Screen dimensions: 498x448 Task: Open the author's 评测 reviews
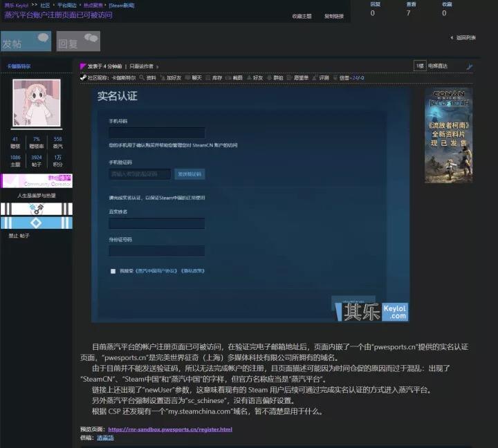(x=321, y=77)
